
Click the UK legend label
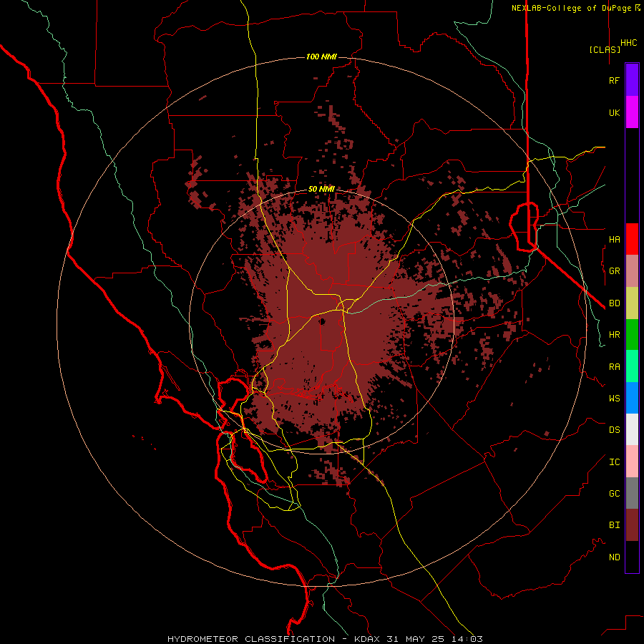(x=614, y=112)
